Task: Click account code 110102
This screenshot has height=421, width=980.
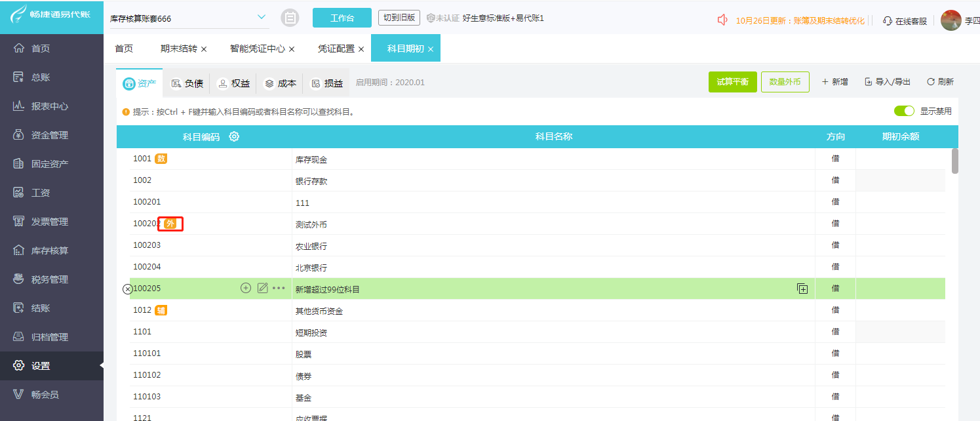Action: (147, 375)
